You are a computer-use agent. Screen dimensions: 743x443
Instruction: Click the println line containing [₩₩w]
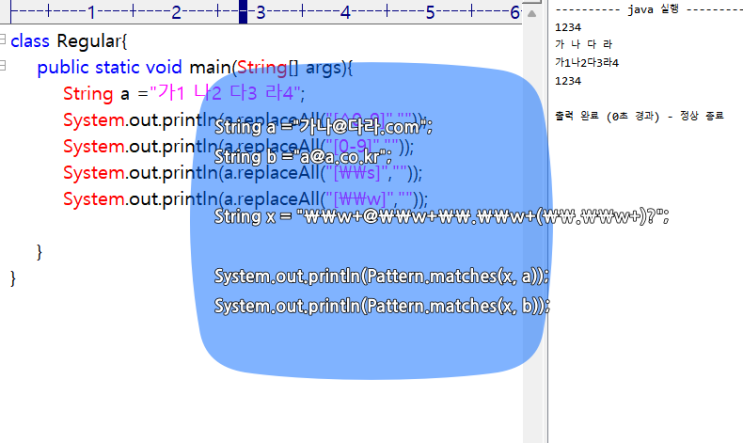pos(245,199)
